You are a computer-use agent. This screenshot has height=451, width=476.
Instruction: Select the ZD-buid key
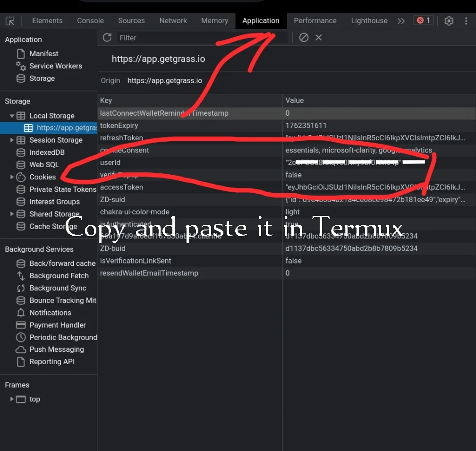pos(112,248)
